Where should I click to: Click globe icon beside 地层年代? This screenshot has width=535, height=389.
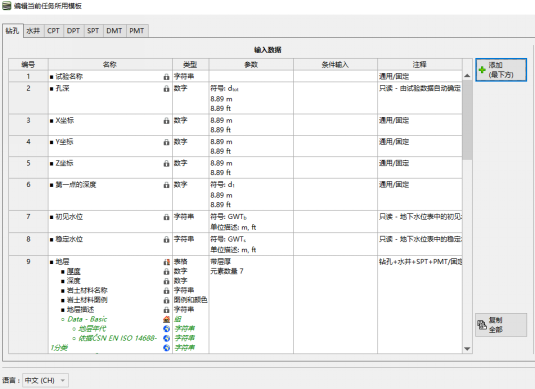click(x=166, y=329)
